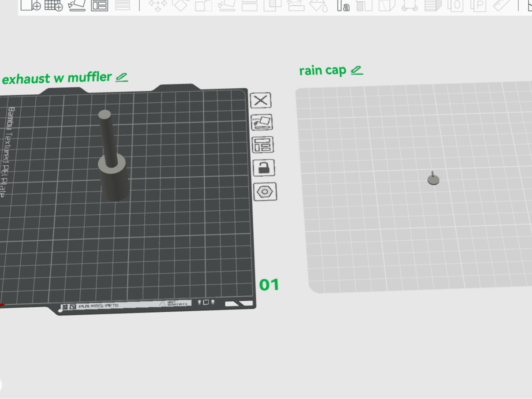Edit the 'rain cap' plate name

click(x=357, y=70)
